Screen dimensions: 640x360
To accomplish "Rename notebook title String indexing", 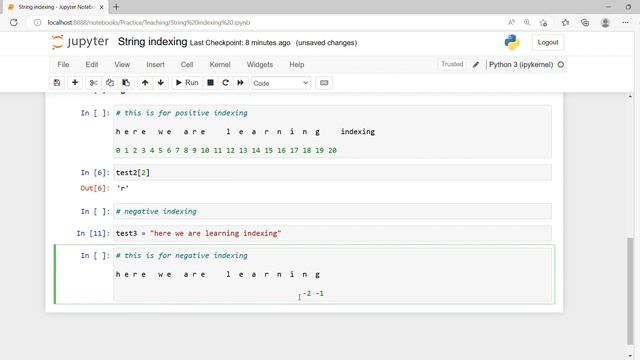I will coord(153,42).
